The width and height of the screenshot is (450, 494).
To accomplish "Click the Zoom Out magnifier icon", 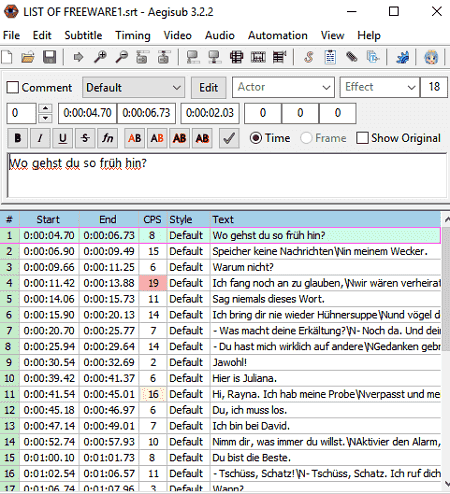I will 121,57.
